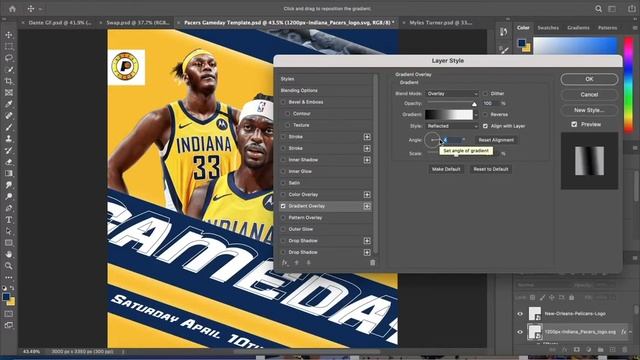Select the Brush tool
The height and width of the screenshot is (360, 640).
coord(9,127)
